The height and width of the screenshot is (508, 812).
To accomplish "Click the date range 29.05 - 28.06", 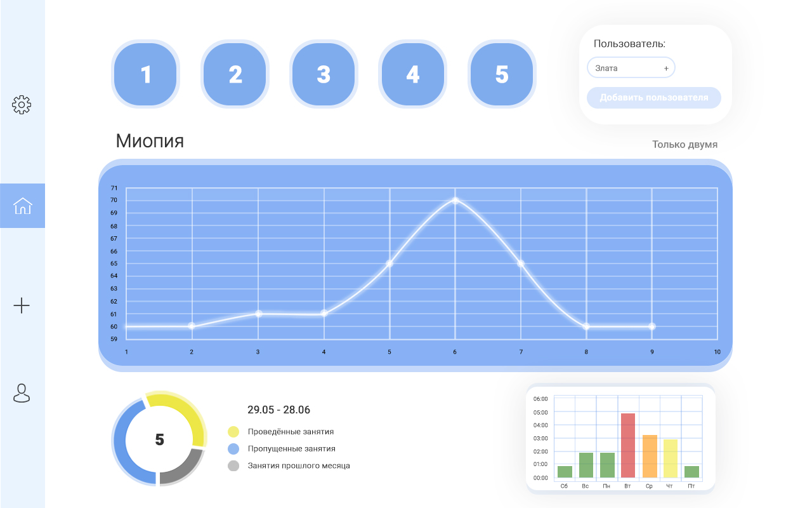I will tap(279, 410).
